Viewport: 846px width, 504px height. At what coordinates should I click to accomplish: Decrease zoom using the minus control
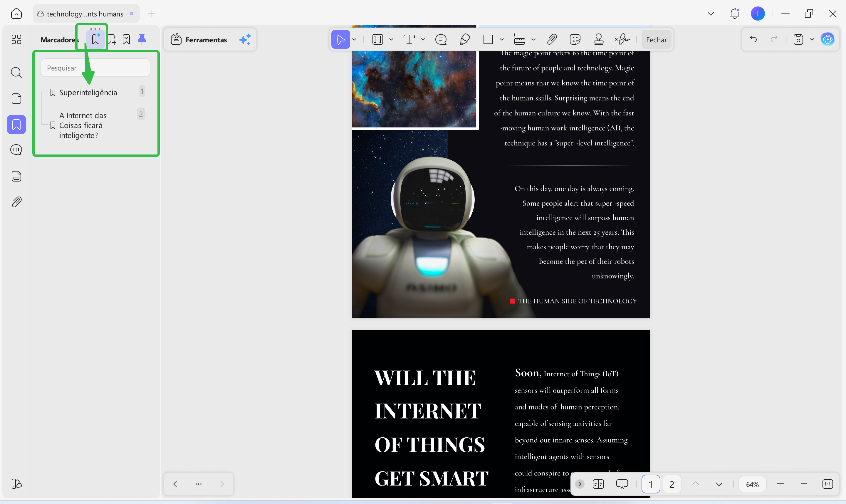coord(780,484)
